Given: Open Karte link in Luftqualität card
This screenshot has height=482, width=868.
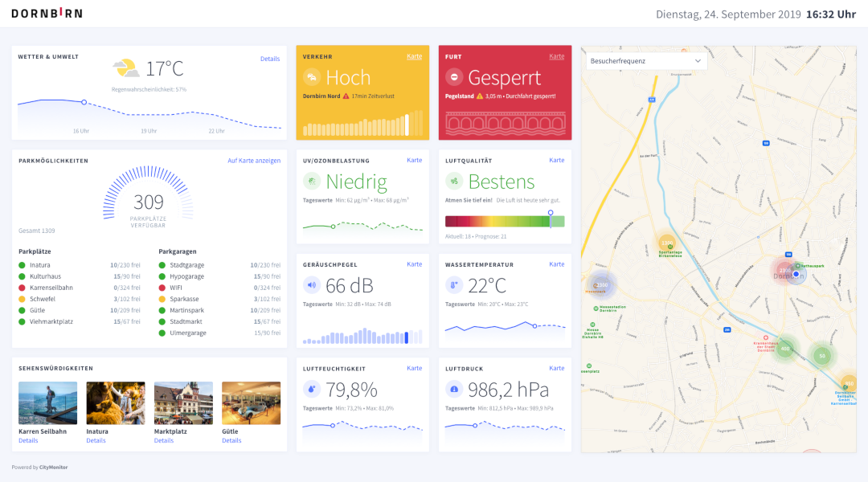Looking at the screenshot, I should click(x=556, y=160).
